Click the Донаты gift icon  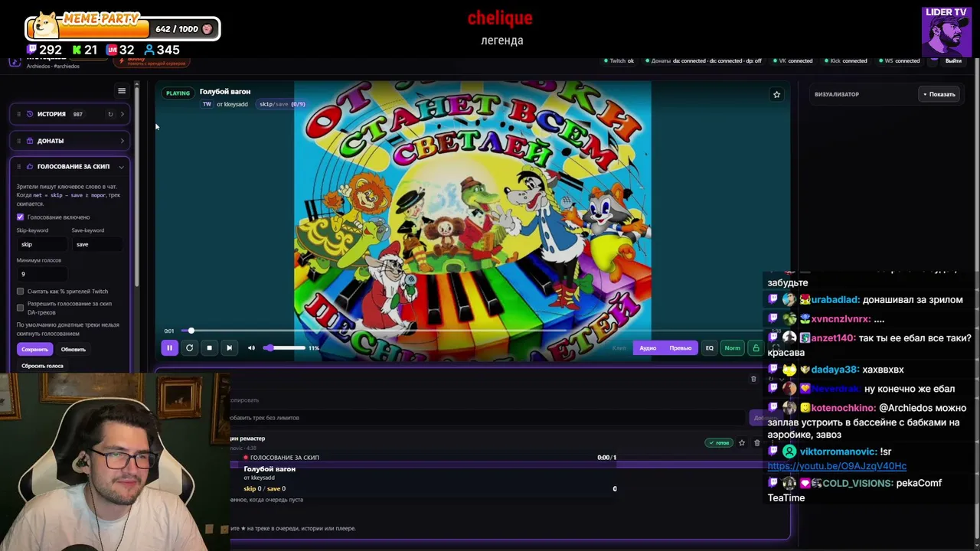coord(30,141)
